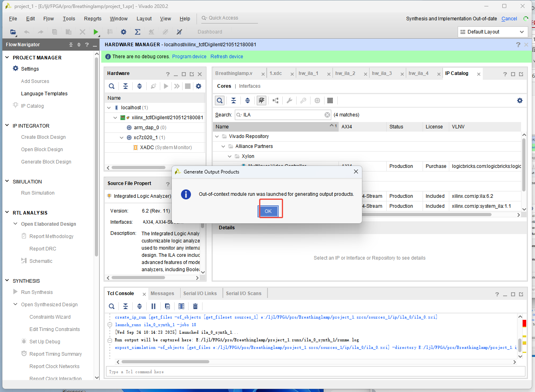
Task: Toggle hide-incompatible filter in IP Catalog toolbar
Action: point(262,100)
